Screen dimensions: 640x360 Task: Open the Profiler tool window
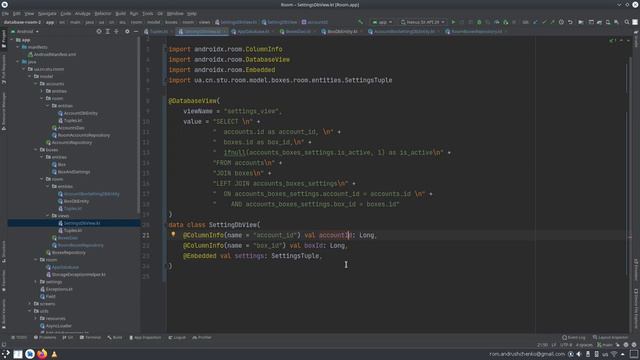[x=202, y=338]
